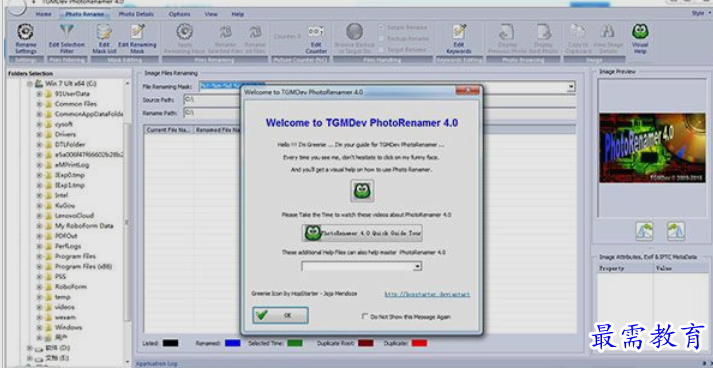Switch to Photo Rename ribbon tab
Viewport: 713px width, 368px height.
click(x=85, y=14)
